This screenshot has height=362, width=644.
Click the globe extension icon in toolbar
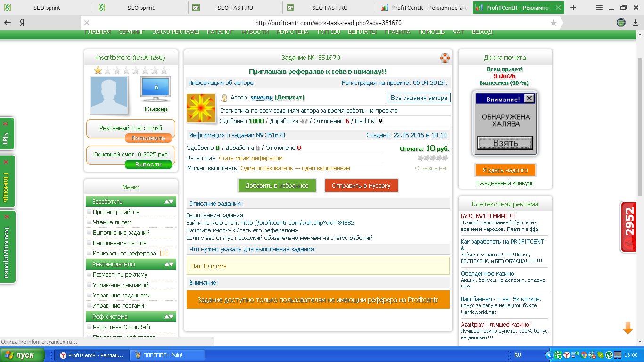point(621,23)
